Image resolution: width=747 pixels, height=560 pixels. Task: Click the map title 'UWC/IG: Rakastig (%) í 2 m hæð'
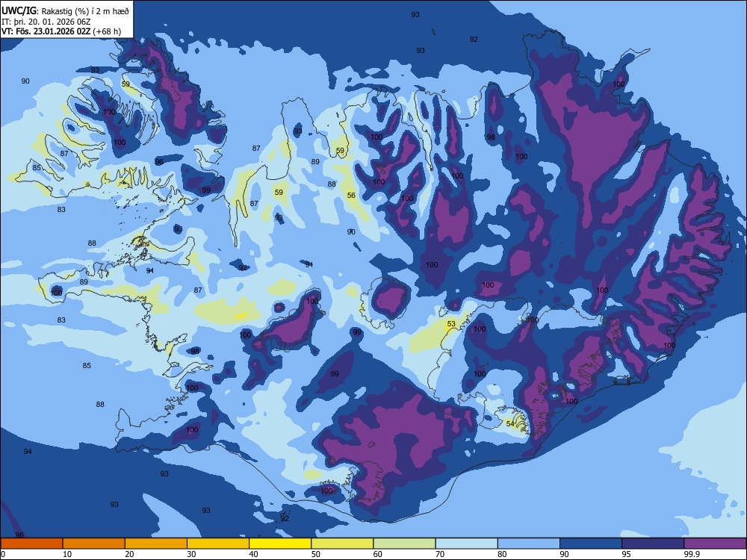(65, 10)
